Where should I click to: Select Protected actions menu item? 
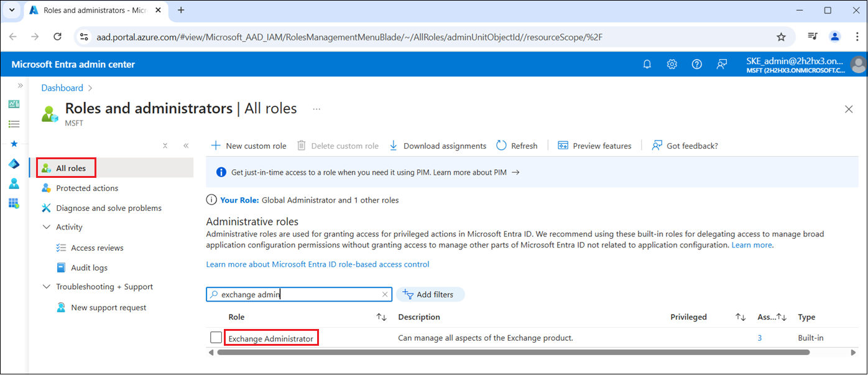[87, 188]
